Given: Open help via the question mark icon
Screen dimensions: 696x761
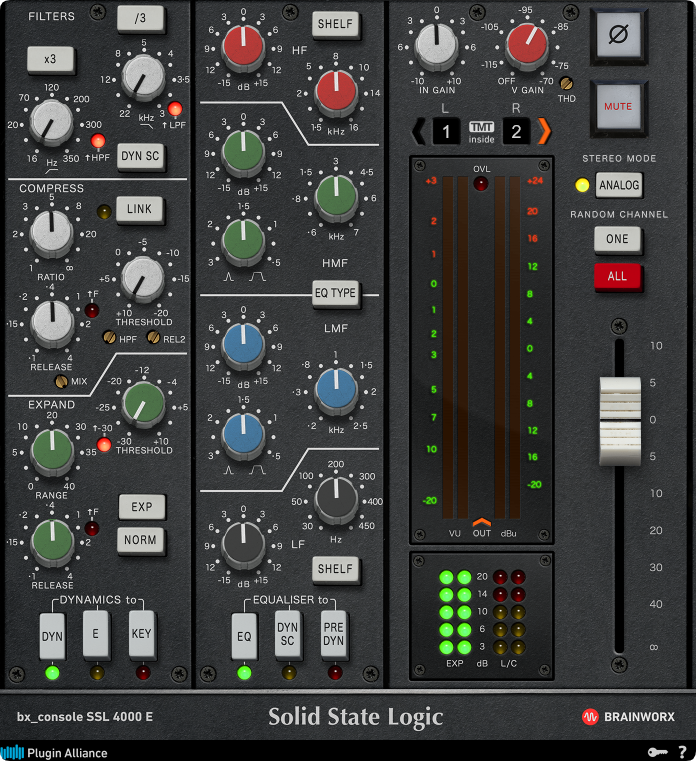Looking at the screenshot, I should click(682, 752).
